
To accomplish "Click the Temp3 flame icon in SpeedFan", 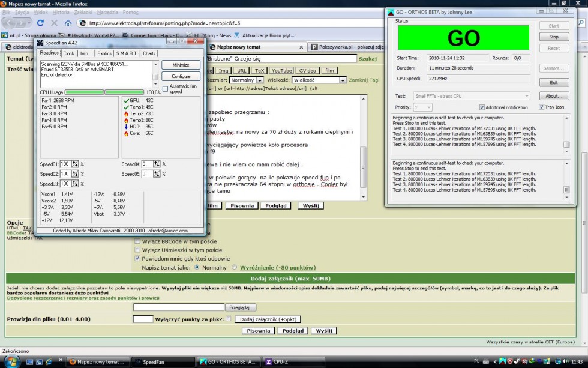I will coord(126,120).
